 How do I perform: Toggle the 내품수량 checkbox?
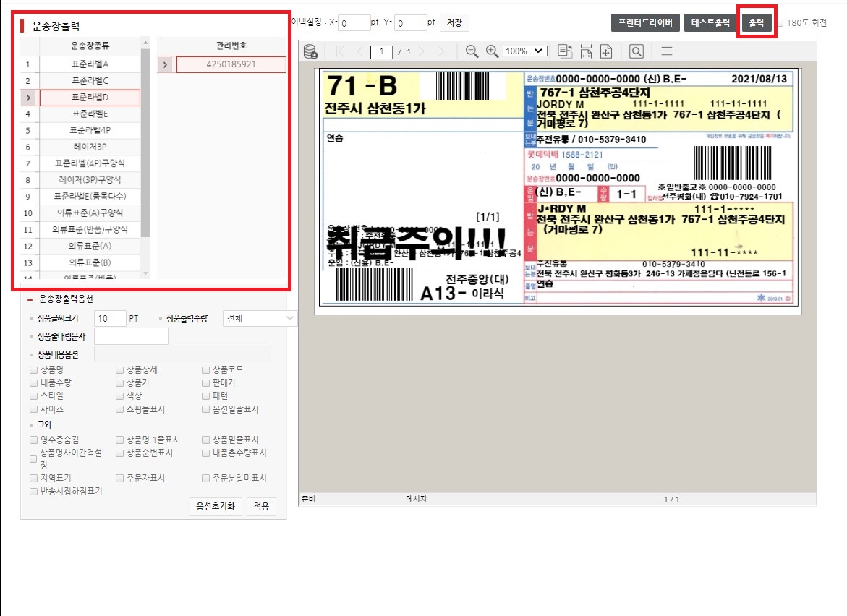pos(33,382)
